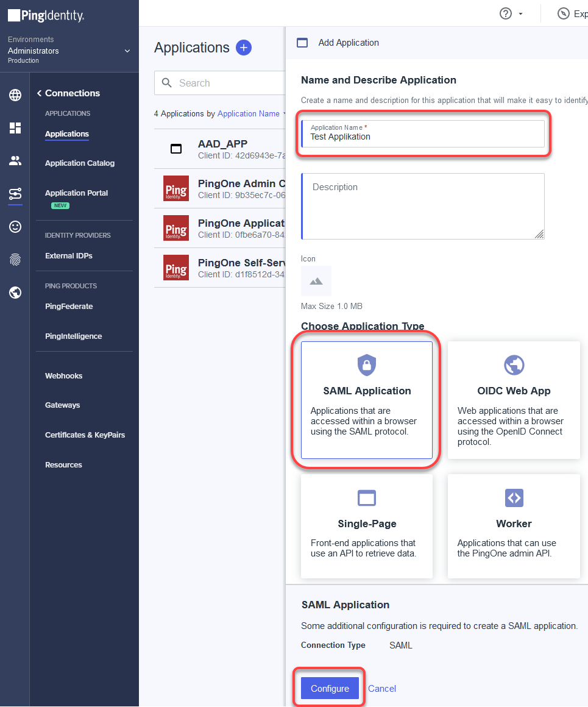This screenshot has height=707, width=588.
Task: Open the help menu dropdown arrow
Action: pyautogui.click(x=522, y=13)
